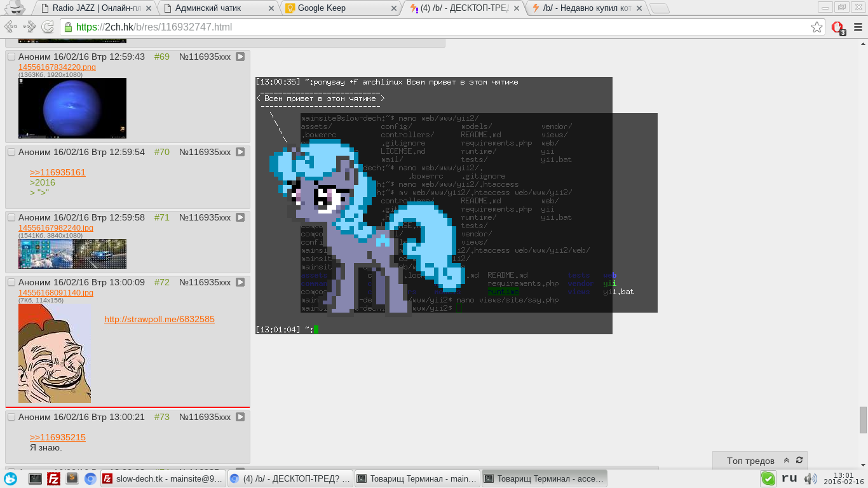
Task: Tick checkbox on post #71
Action: tap(11, 217)
